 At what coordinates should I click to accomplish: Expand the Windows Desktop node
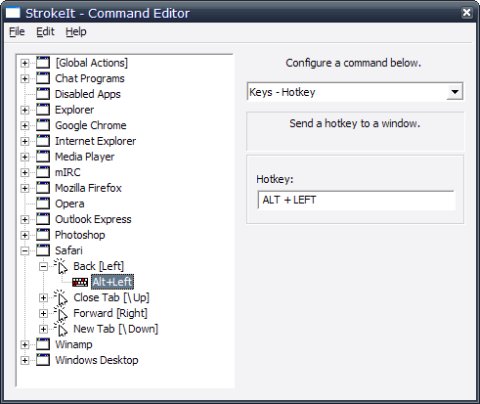click(25, 360)
